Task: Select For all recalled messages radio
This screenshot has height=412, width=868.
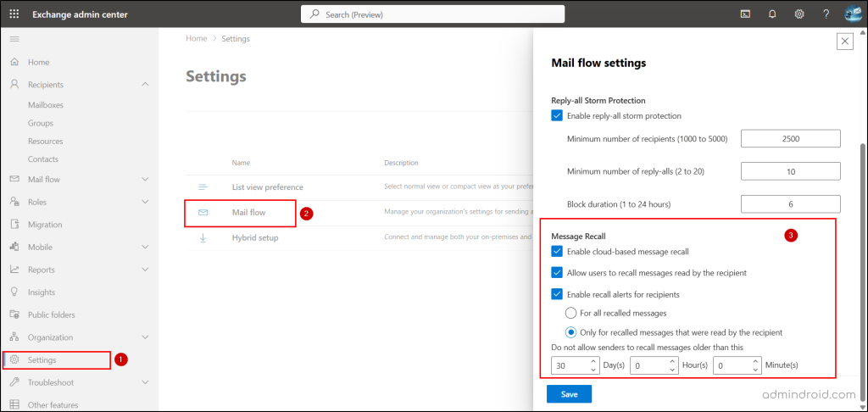Action: (x=570, y=313)
